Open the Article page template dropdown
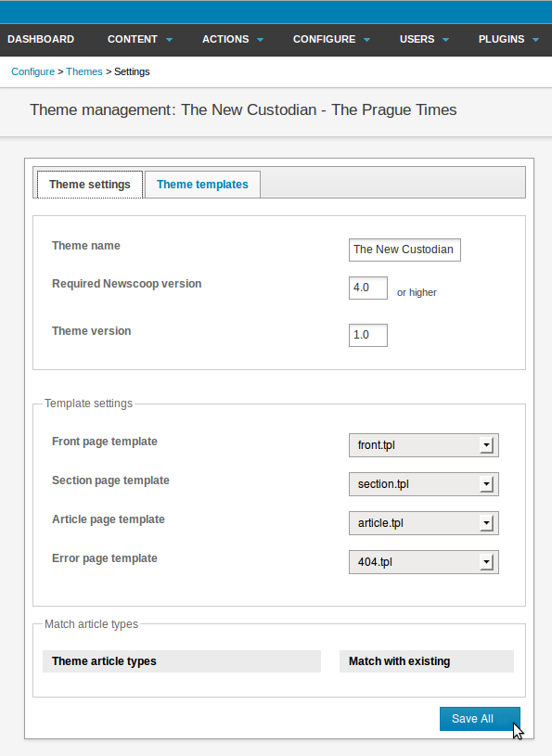This screenshot has height=756, width=552. (424, 523)
